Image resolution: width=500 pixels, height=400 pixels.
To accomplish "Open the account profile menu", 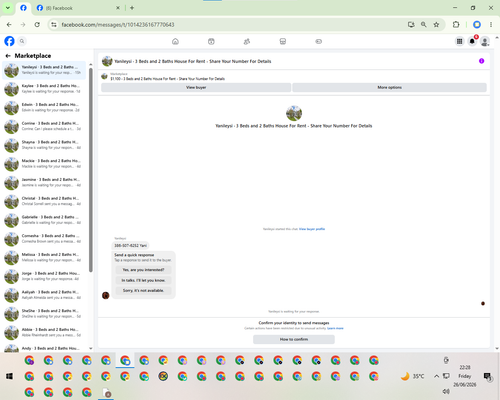I will (485, 41).
